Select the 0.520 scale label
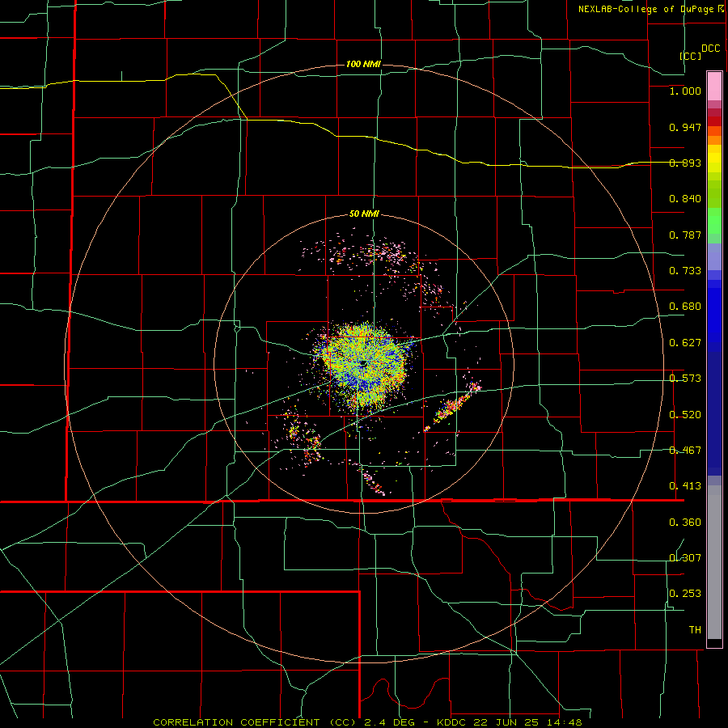This screenshot has height=728, width=728. 685,415
